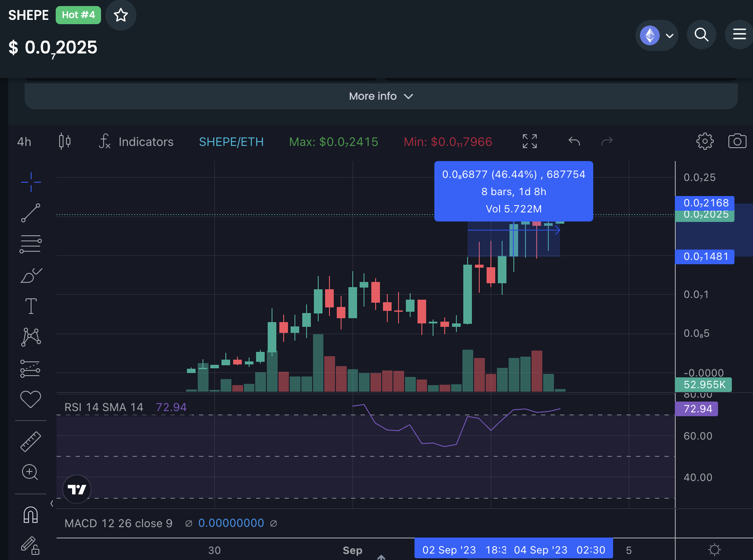Click the 72.94 RSI axis label

(697, 409)
